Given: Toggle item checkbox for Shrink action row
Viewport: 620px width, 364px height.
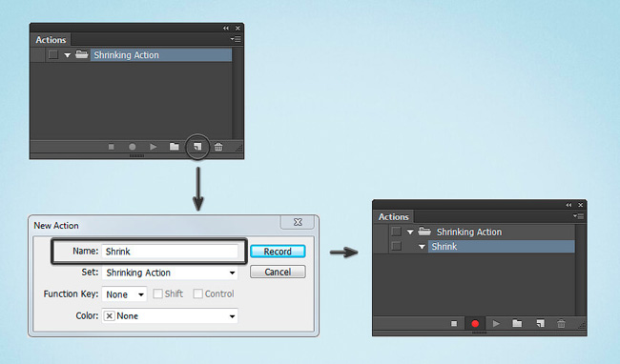Looking at the screenshot, I should pos(396,246).
